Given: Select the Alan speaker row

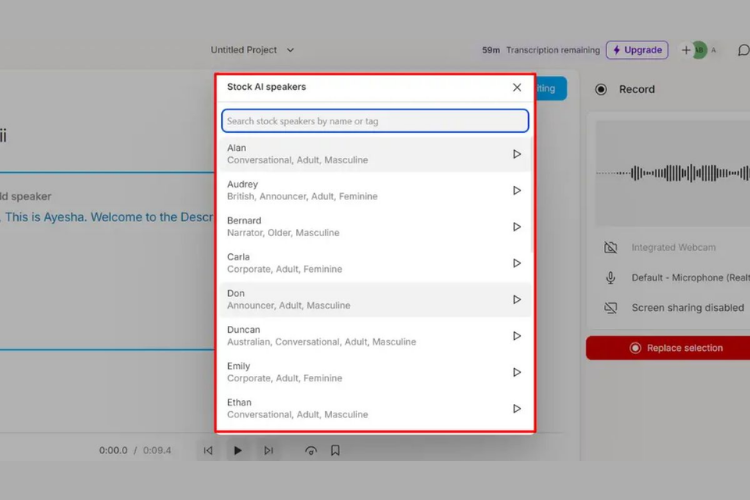Looking at the screenshot, I should pos(375,154).
